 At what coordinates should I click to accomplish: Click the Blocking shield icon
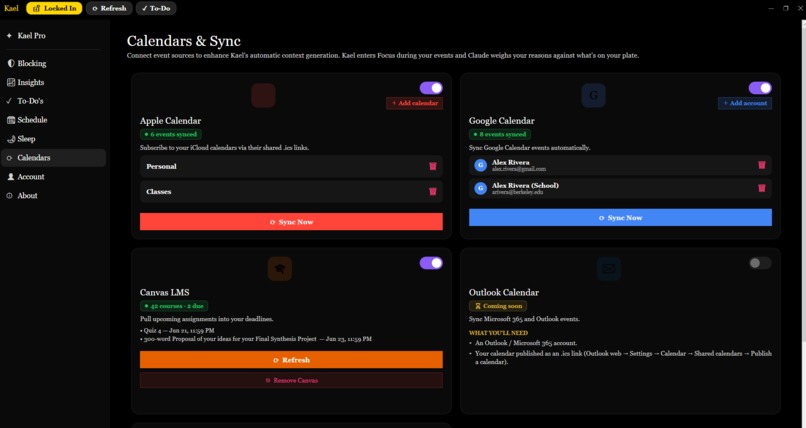[x=10, y=64]
